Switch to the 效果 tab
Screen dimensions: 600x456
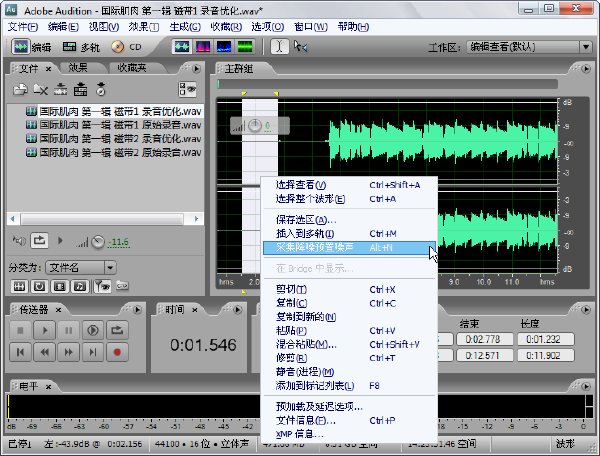click(78, 68)
